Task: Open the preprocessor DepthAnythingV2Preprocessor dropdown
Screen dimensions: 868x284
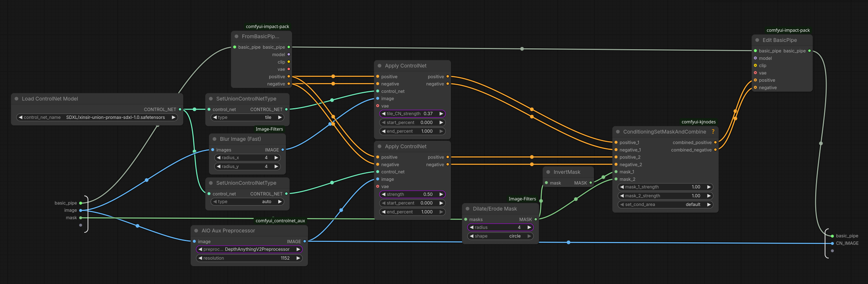Action: click(249, 249)
